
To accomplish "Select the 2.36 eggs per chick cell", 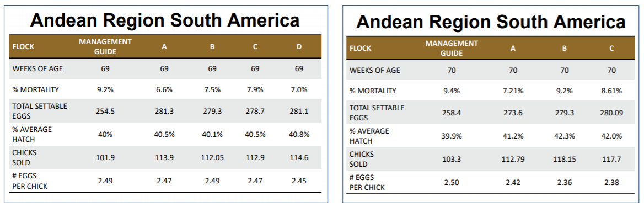I will click(565, 182).
